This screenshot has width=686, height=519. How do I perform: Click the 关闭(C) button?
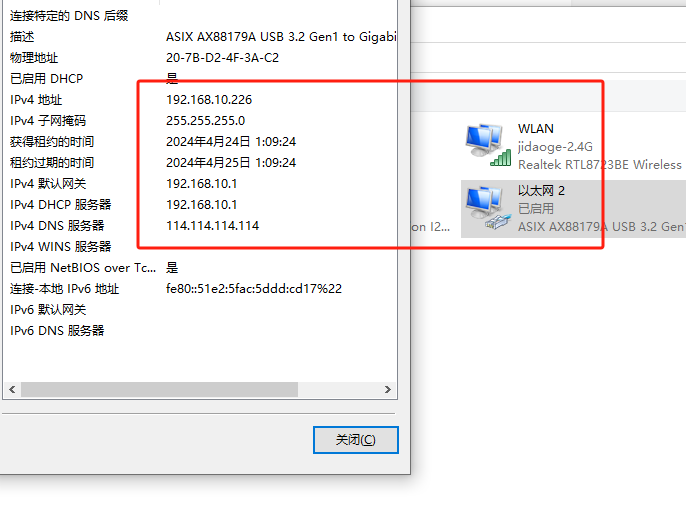(356, 440)
